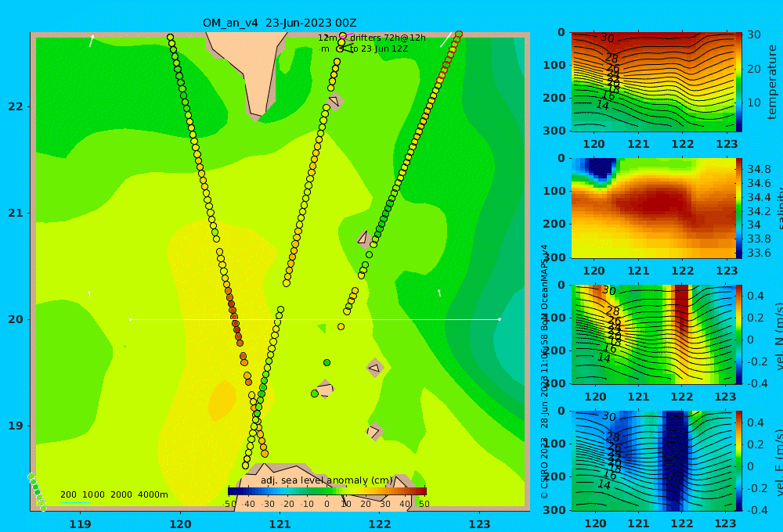Click the sea level anomaly colorbar

pyautogui.click(x=327, y=491)
